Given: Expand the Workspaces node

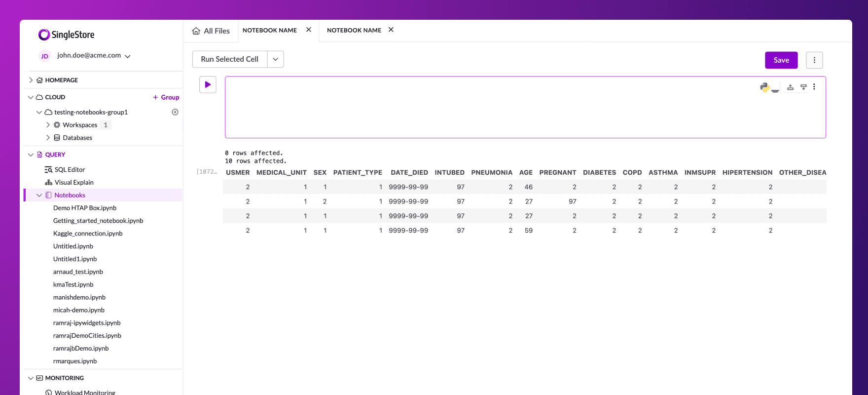Looking at the screenshot, I should (x=48, y=125).
